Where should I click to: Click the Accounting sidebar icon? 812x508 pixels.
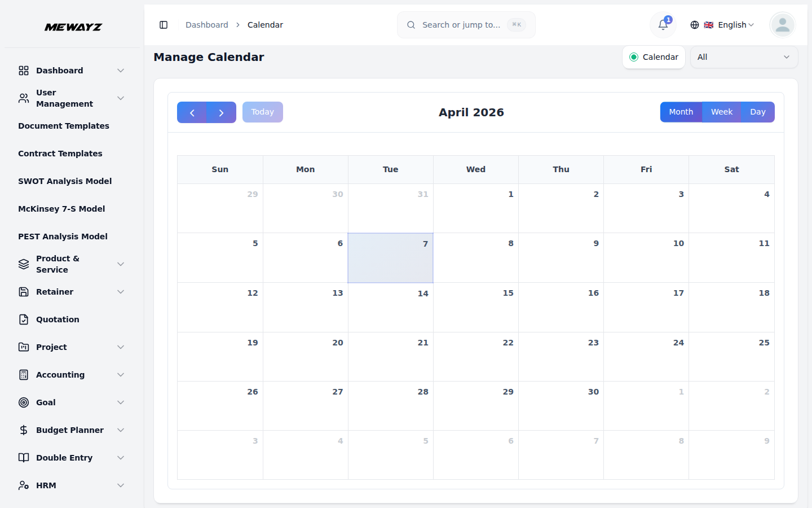pyautogui.click(x=23, y=374)
